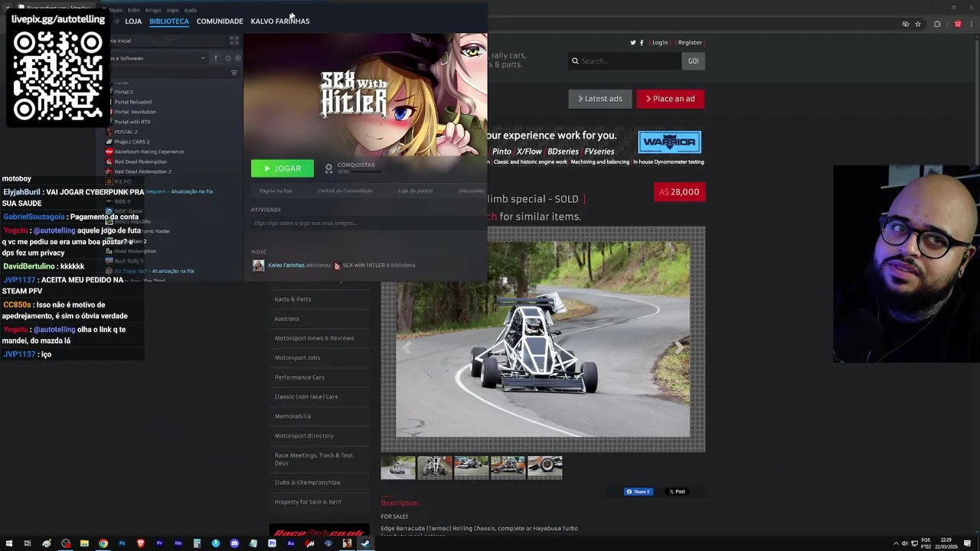
Task: Open Discord from the taskbar
Action: click(x=234, y=543)
